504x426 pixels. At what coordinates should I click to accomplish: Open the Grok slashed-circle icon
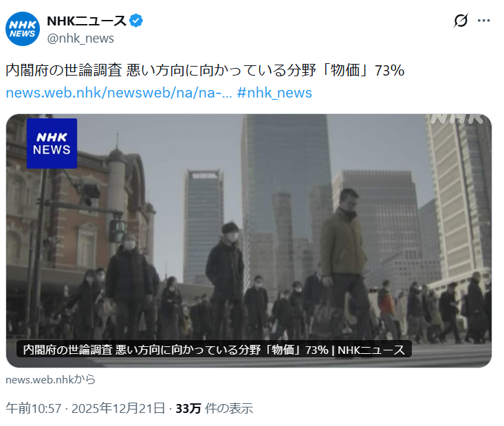pyautogui.click(x=461, y=21)
